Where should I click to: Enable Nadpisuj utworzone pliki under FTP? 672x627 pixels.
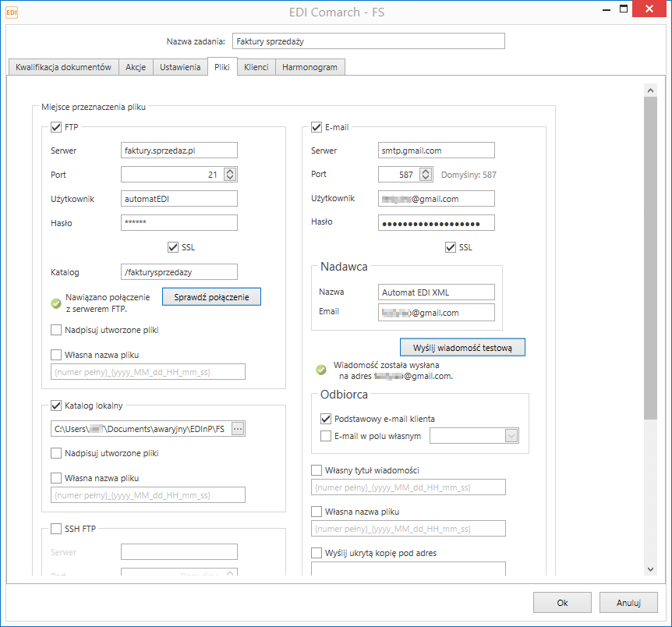point(56,330)
